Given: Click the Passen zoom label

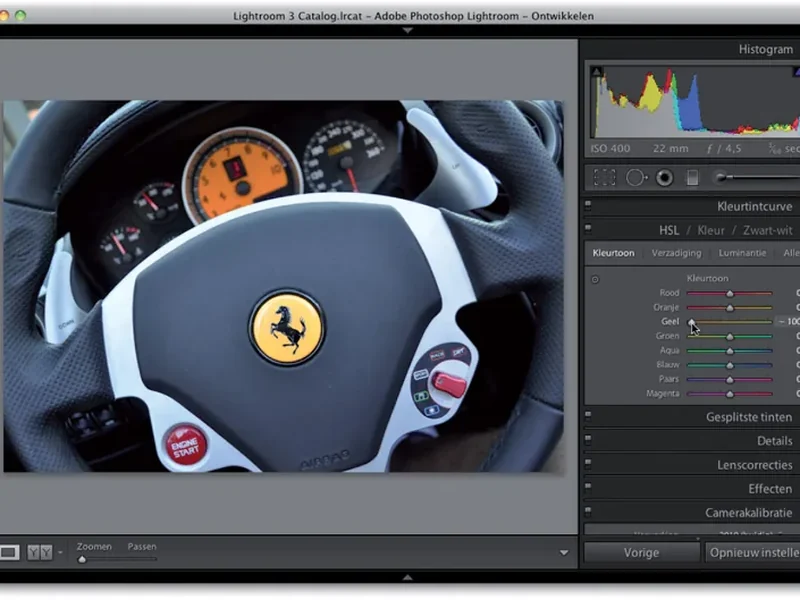Looking at the screenshot, I should tap(142, 546).
